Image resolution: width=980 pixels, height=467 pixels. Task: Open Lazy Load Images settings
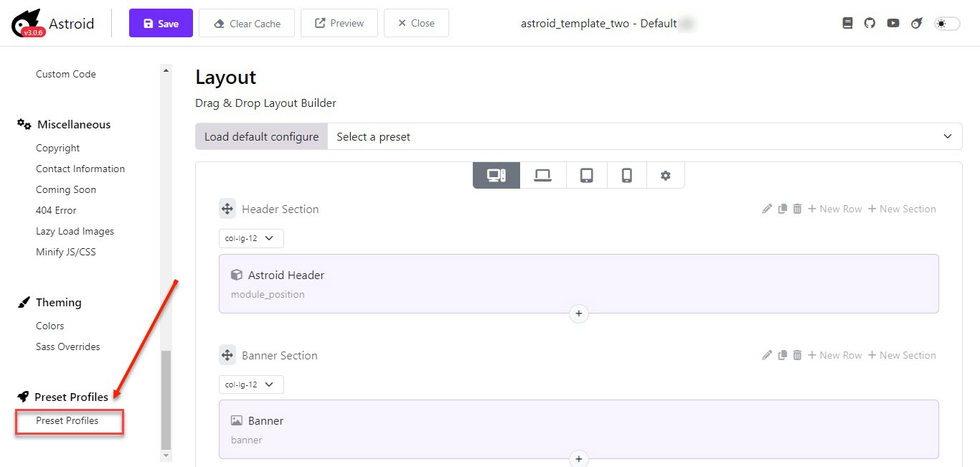tap(75, 231)
